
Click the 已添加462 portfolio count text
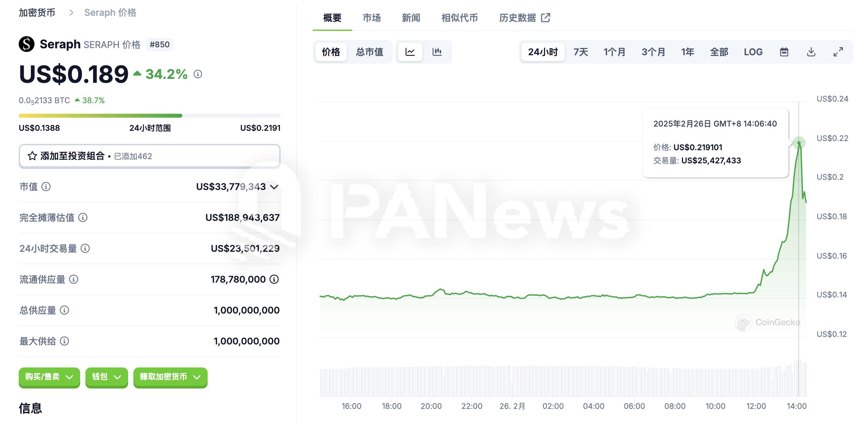133,156
